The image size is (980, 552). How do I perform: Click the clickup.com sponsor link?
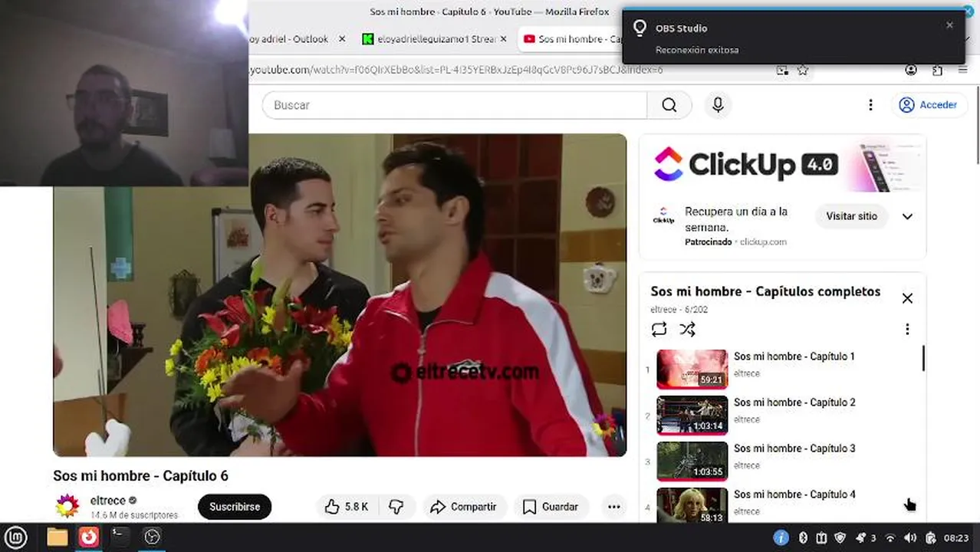pos(763,242)
